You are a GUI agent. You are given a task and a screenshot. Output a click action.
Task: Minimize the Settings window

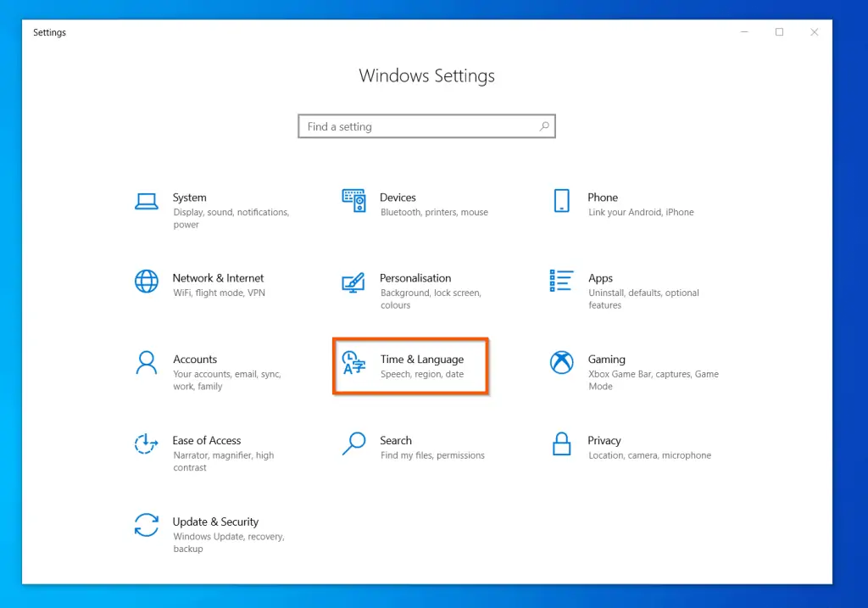[743, 31]
